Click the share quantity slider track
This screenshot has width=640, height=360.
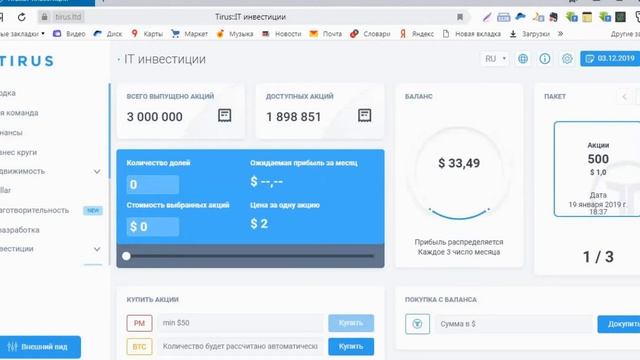[250, 256]
